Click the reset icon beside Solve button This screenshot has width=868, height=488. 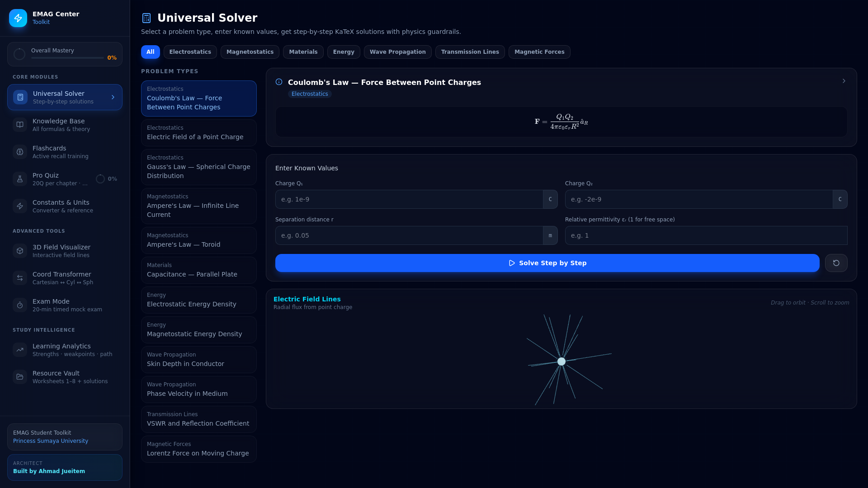[836, 263]
